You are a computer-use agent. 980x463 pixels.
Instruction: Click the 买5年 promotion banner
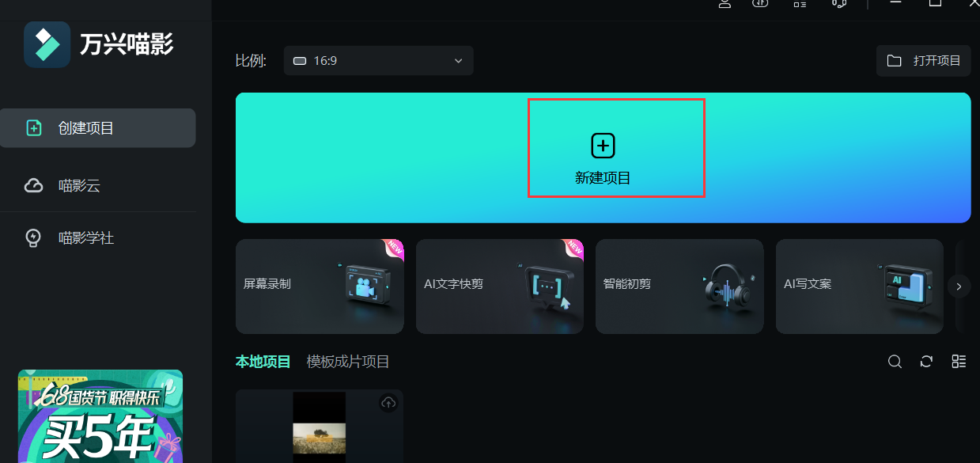point(100,427)
